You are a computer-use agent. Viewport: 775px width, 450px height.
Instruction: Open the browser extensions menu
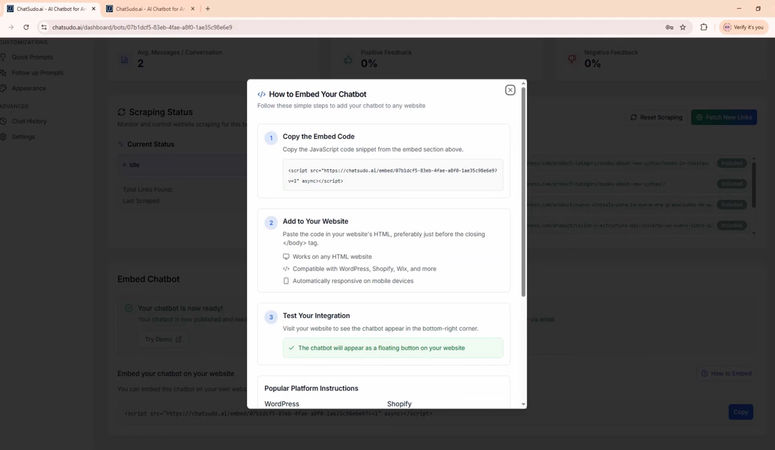click(x=704, y=27)
